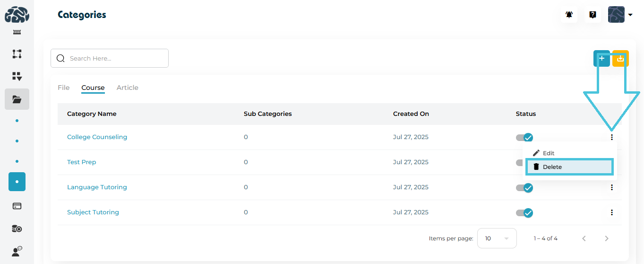This screenshot has height=264, width=644.
Task: Click the card icon in sidebar
Action: 17,206
